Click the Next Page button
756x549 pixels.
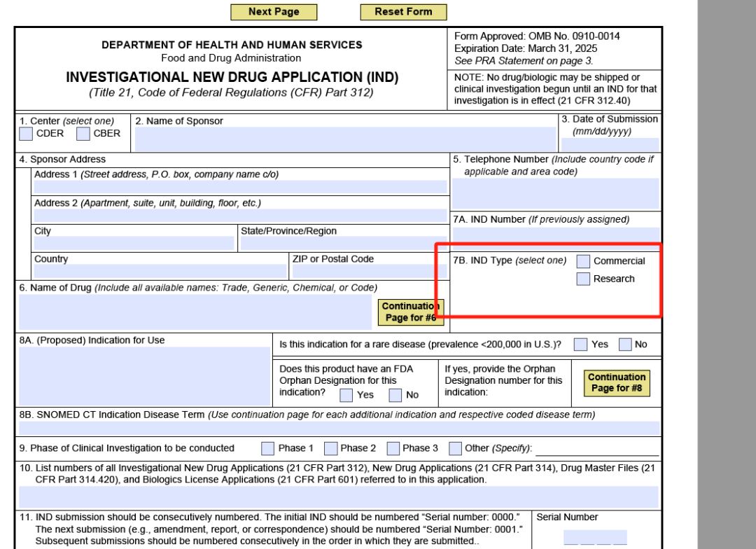(273, 12)
